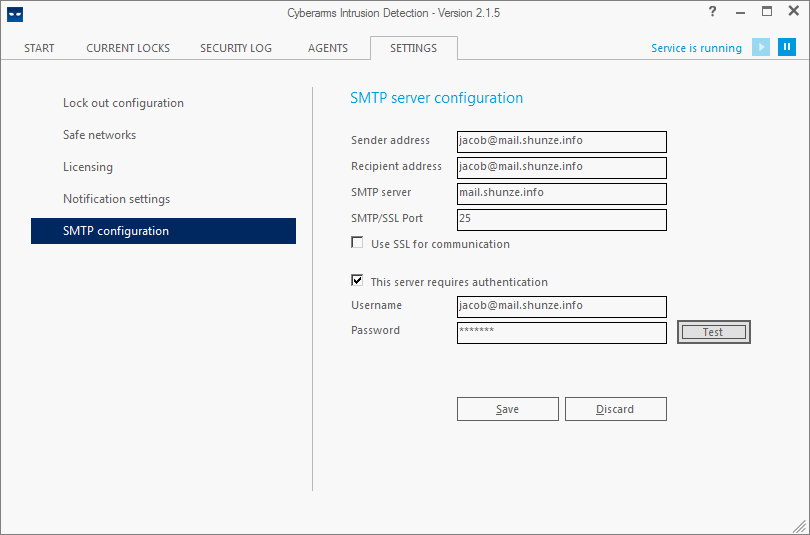Focus the Sender address field
The width and height of the screenshot is (810, 535).
click(x=562, y=142)
